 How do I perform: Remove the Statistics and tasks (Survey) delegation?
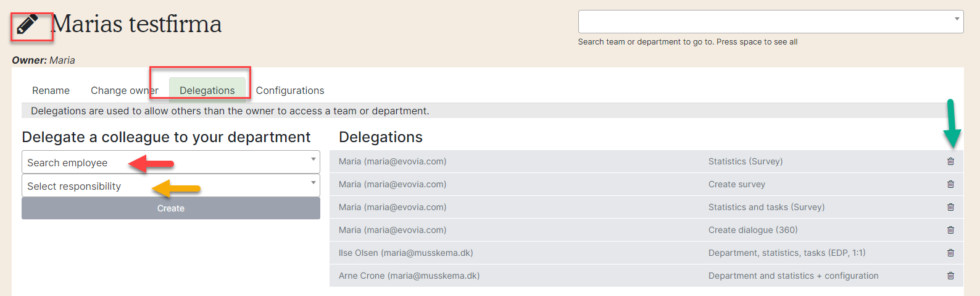(950, 207)
